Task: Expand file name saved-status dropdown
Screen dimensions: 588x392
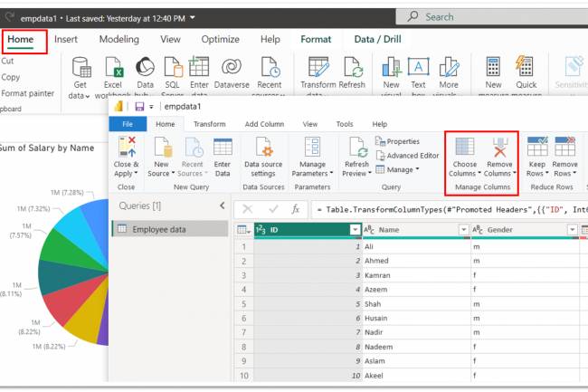Action: (193, 17)
